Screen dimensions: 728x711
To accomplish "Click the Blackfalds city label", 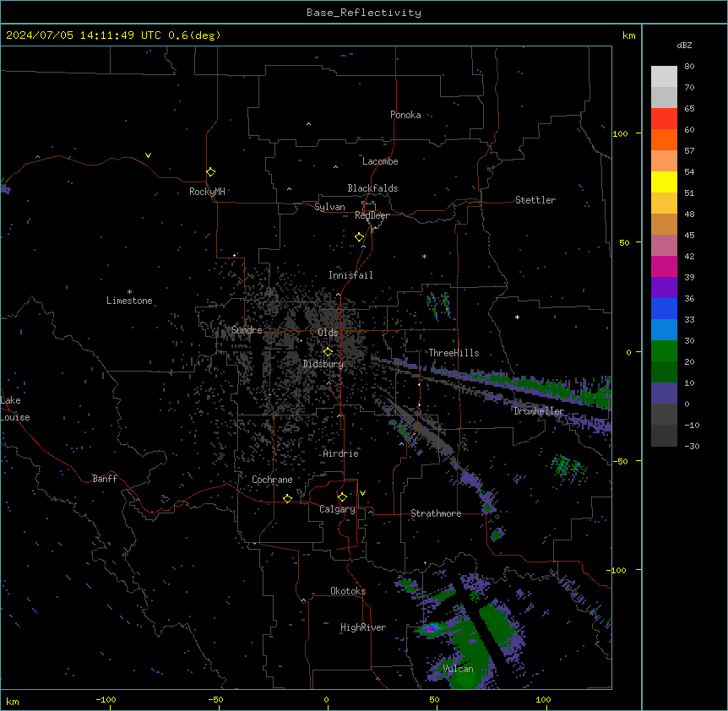I will click(372, 188).
